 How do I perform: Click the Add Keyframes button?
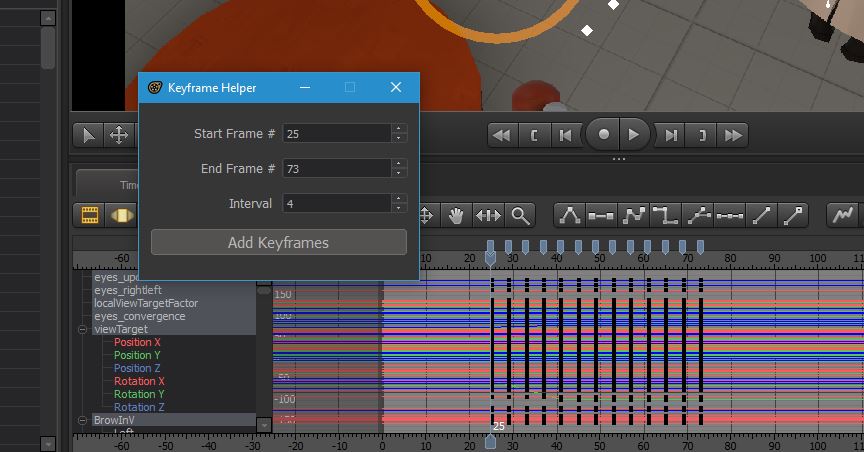pyautogui.click(x=278, y=242)
